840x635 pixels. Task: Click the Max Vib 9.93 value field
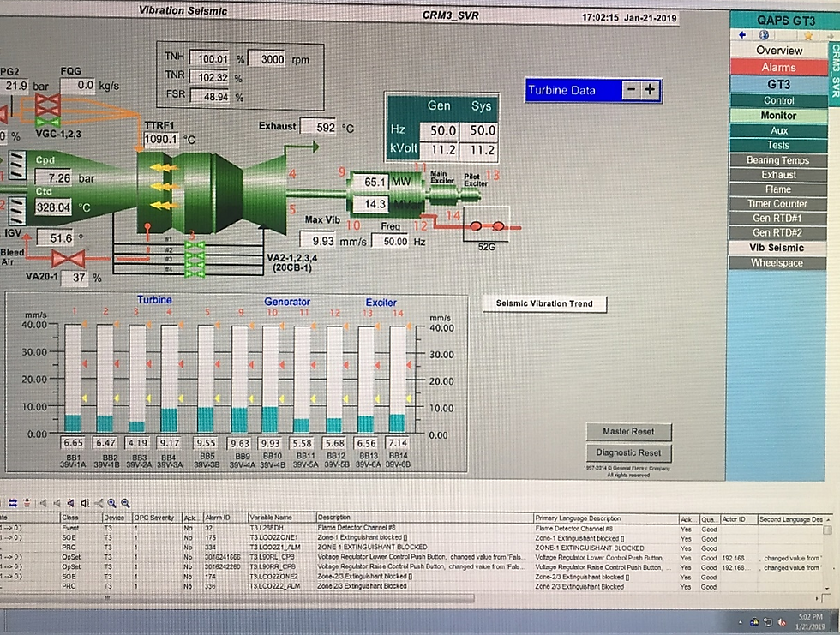[318, 241]
